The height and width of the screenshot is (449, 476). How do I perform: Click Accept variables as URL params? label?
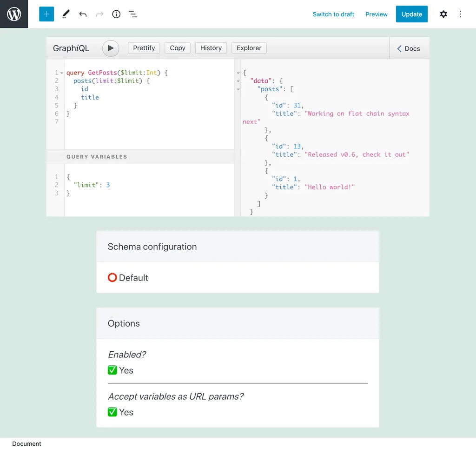coord(176,396)
